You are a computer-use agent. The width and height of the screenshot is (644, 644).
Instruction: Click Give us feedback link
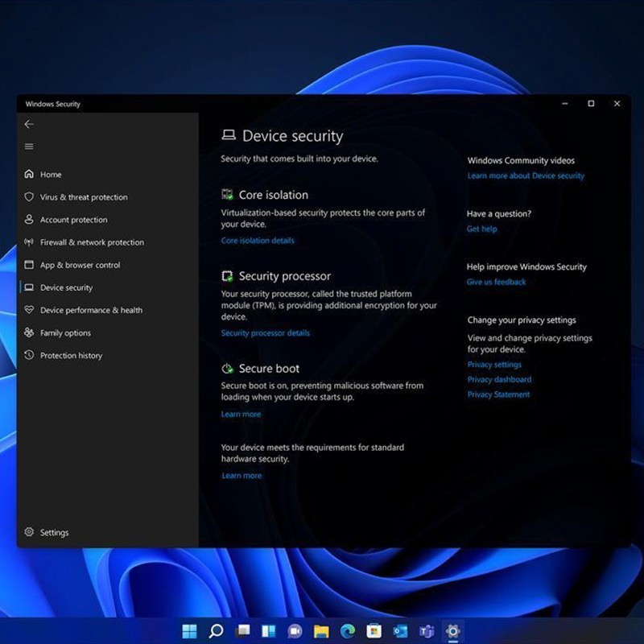[496, 283]
